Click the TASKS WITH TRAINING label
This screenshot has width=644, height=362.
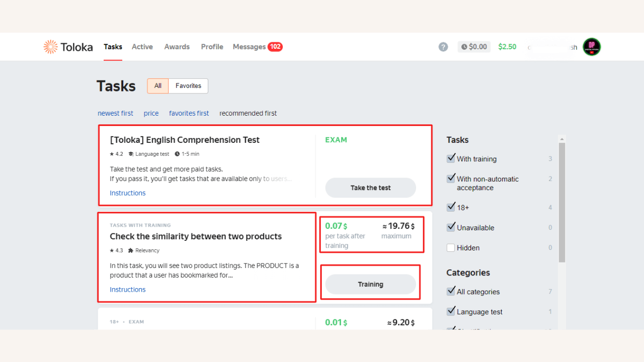click(x=140, y=225)
